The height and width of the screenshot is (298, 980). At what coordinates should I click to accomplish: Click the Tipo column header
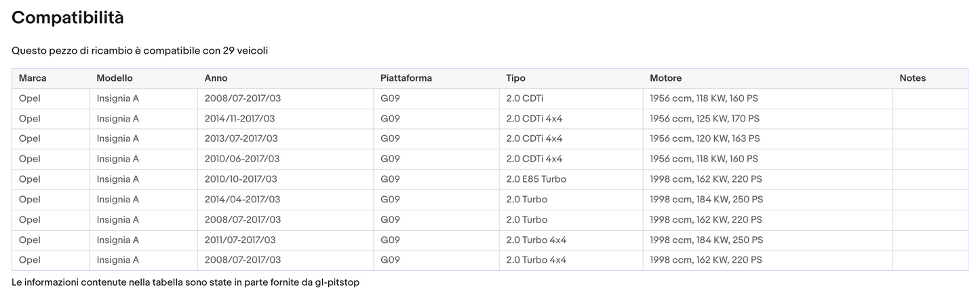tap(515, 78)
